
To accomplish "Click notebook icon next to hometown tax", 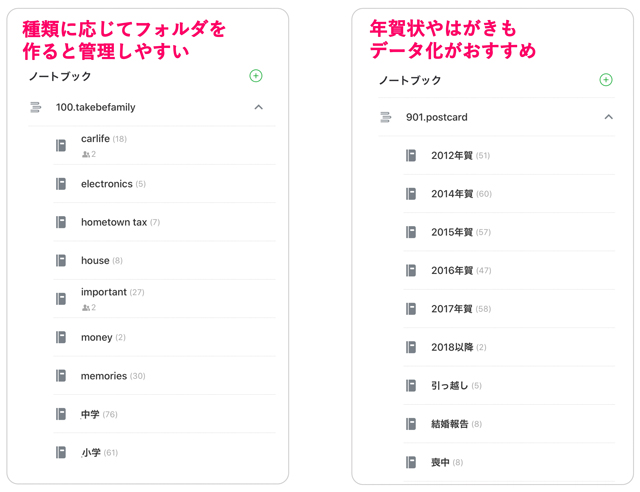I will (x=61, y=222).
